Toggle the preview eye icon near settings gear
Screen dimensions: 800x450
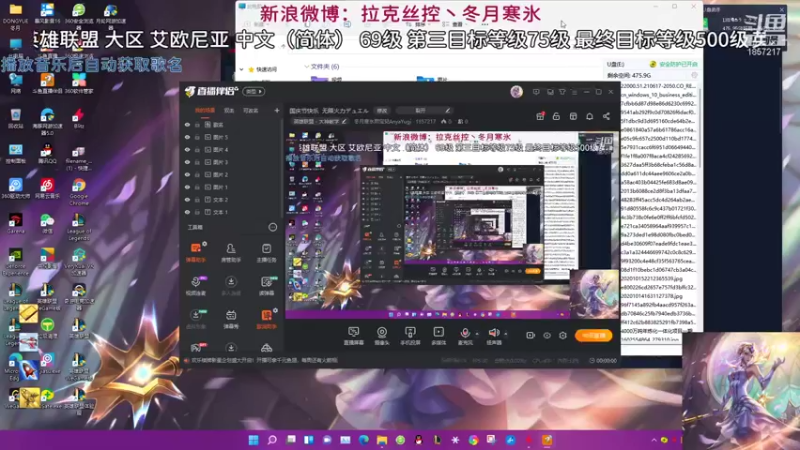(546, 335)
